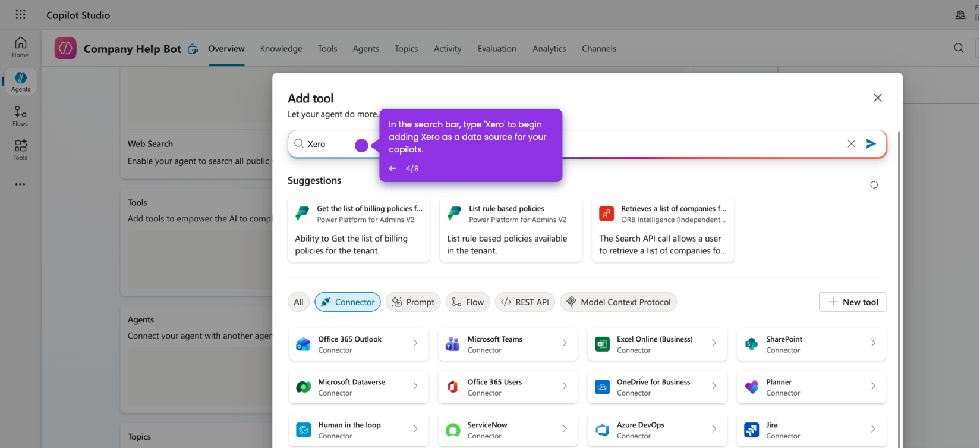Click the Planner connector icon
This screenshot has height=448, width=980.
[751, 387]
